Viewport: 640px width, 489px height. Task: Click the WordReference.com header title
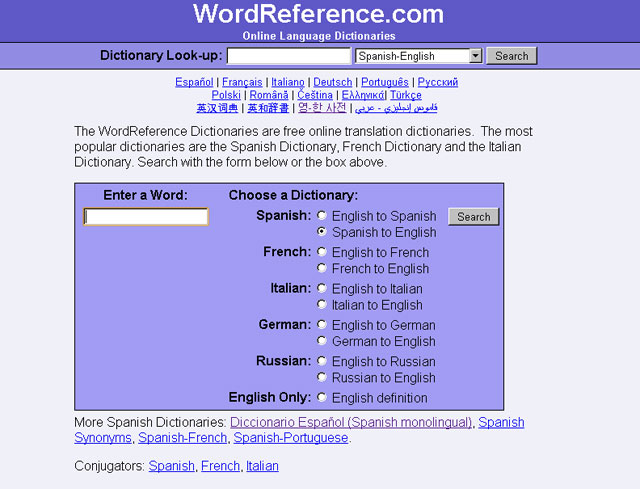coord(318,13)
